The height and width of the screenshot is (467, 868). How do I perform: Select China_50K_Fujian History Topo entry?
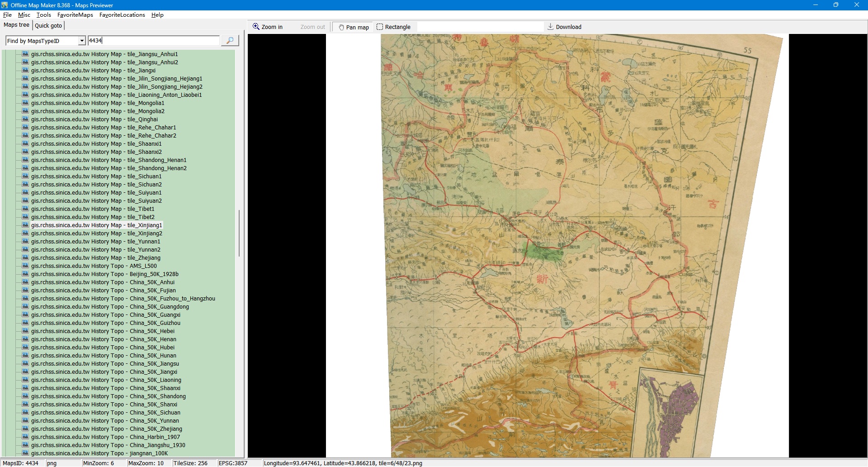pos(104,291)
